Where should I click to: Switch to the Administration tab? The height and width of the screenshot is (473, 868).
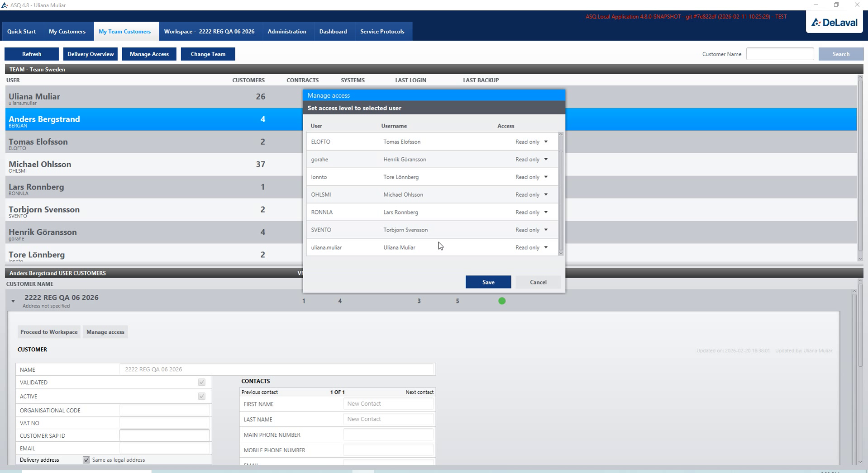coord(287,32)
